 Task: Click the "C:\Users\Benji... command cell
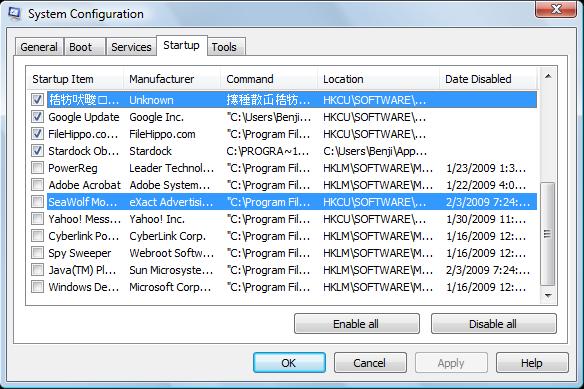(x=269, y=117)
